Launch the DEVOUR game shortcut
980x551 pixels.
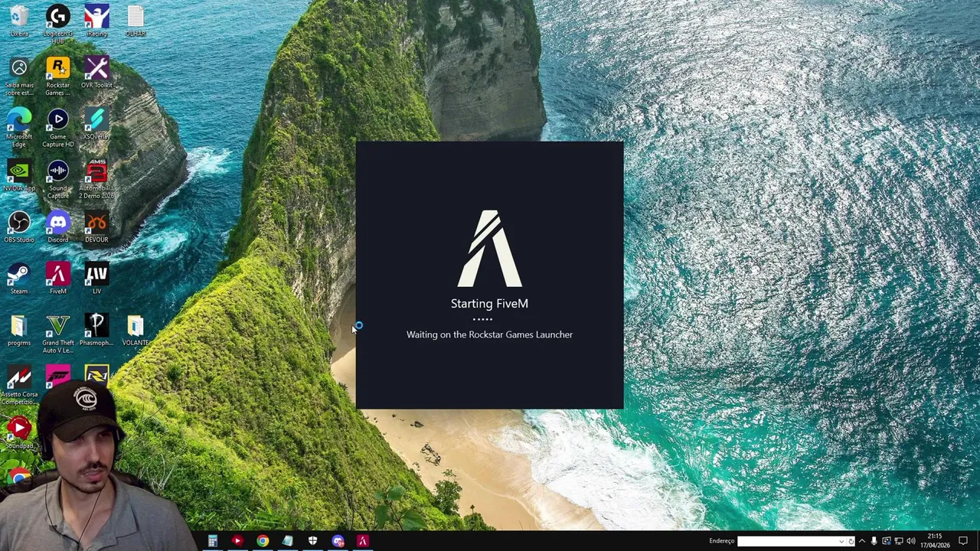point(96,227)
